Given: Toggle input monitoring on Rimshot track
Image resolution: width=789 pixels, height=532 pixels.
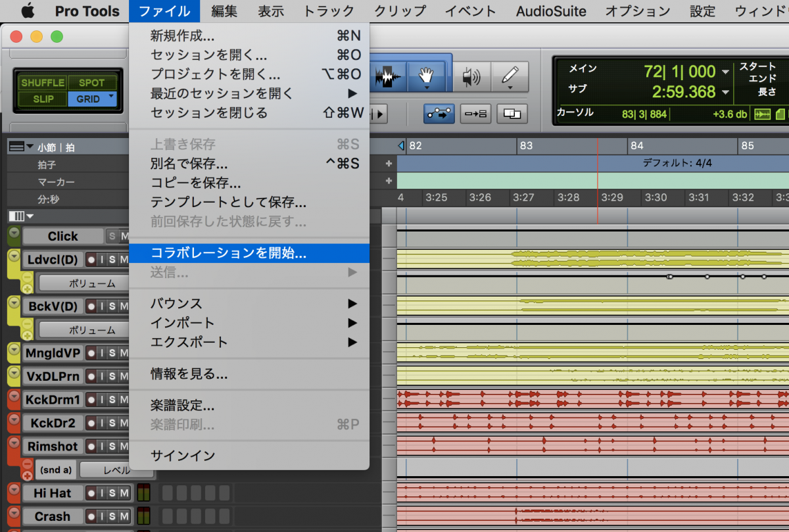Looking at the screenshot, I should (x=101, y=447).
